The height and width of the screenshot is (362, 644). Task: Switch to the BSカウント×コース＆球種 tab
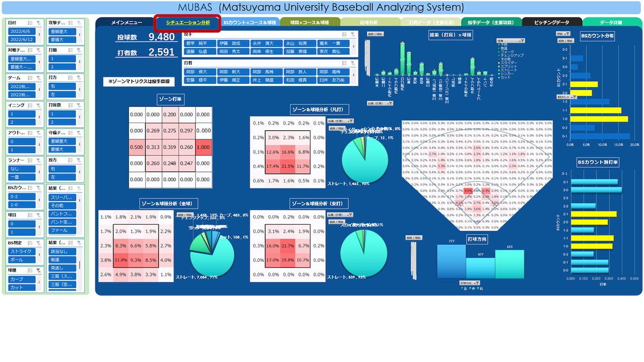coord(250,23)
